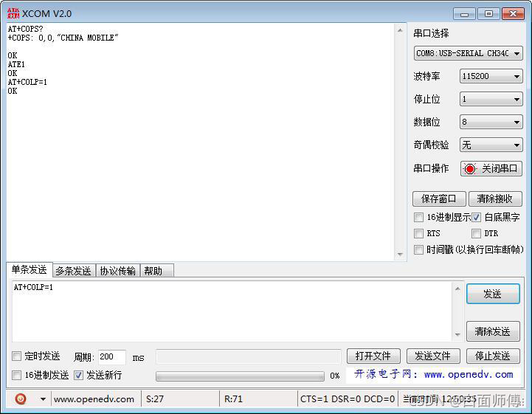Enable RTS checkbox
Image resolution: width=532 pixels, height=414 pixels.
coord(418,233)
